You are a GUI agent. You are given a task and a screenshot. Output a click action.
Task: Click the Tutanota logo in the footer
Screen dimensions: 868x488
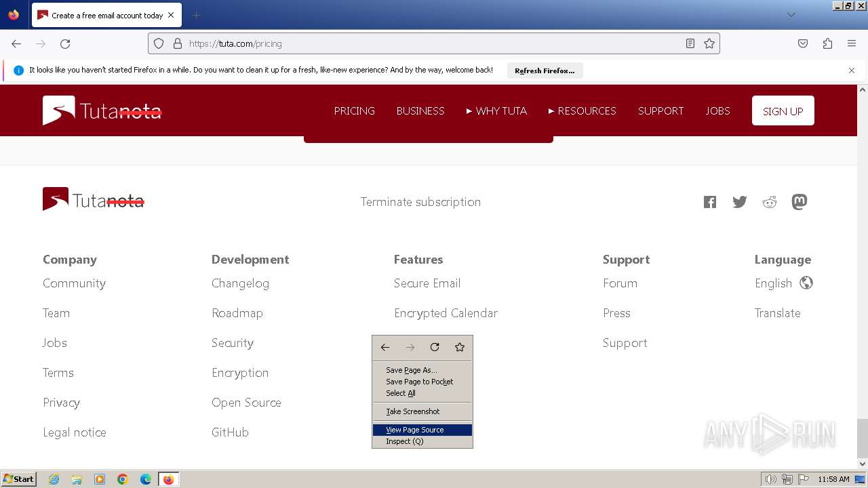click(x=94, y=199)
